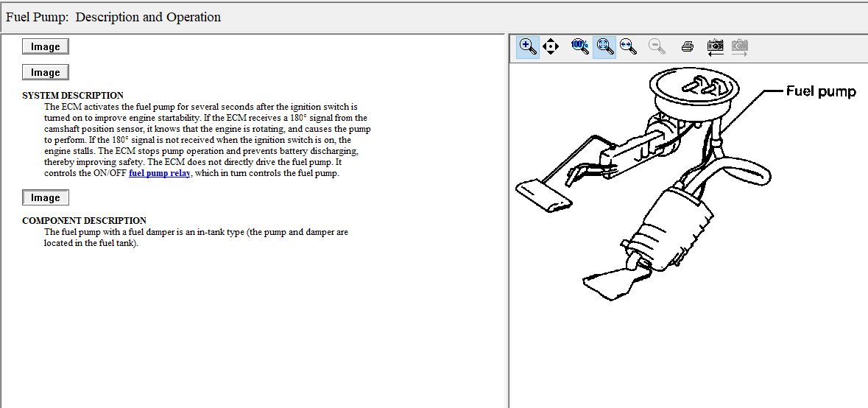Image resolution: width=868 pixels, height=408 pixels.
Task: Click the COMPONENT DESCRIPTION heading
Action: click(84, 221)
